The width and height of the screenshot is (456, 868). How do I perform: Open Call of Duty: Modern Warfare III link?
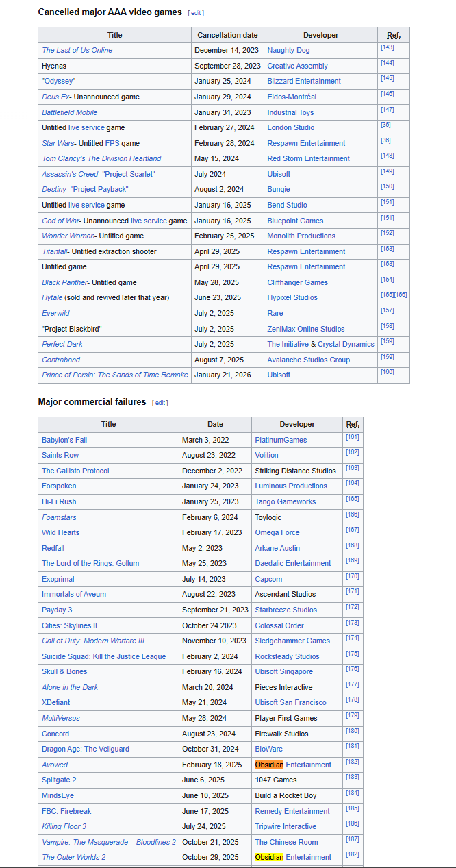click(93, 641)
